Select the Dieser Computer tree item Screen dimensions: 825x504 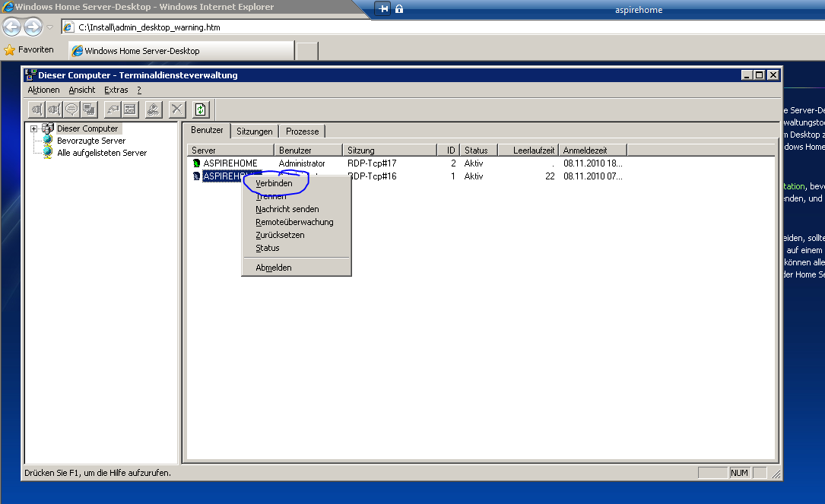pos(87,128)
